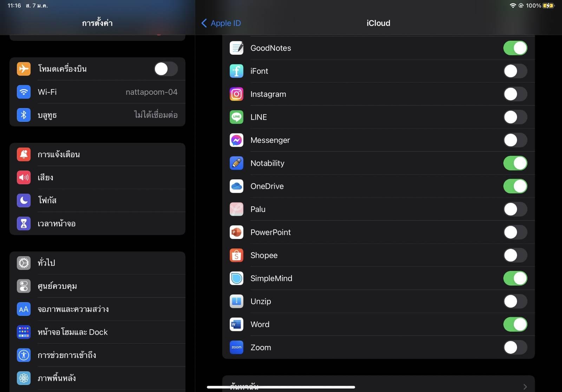Open หน้าจอโฮมและ Dock settings
This screenshot has height=392, width=562.
[97, 332]
